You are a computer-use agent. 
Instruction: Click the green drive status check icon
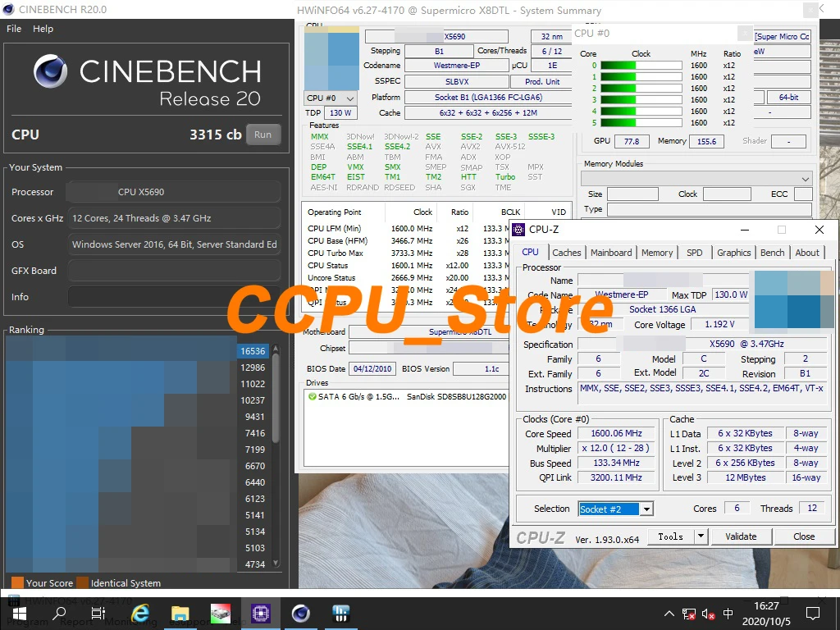(313, 396)
